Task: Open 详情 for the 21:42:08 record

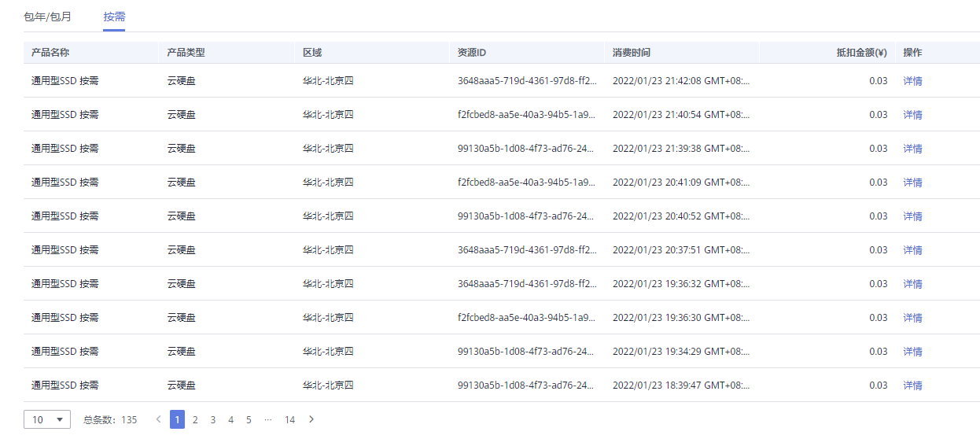Action: coord(912,81)
